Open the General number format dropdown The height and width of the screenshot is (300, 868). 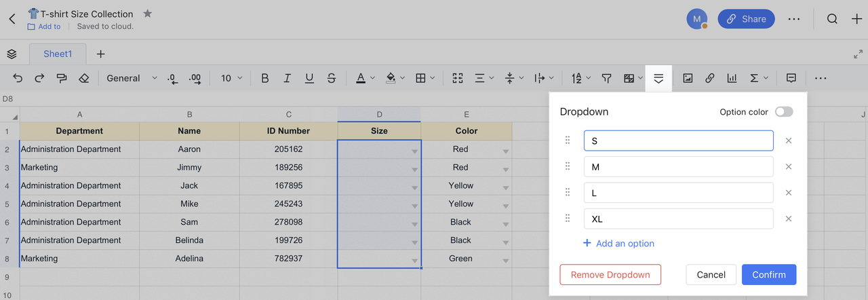click(x=131, y=78)
